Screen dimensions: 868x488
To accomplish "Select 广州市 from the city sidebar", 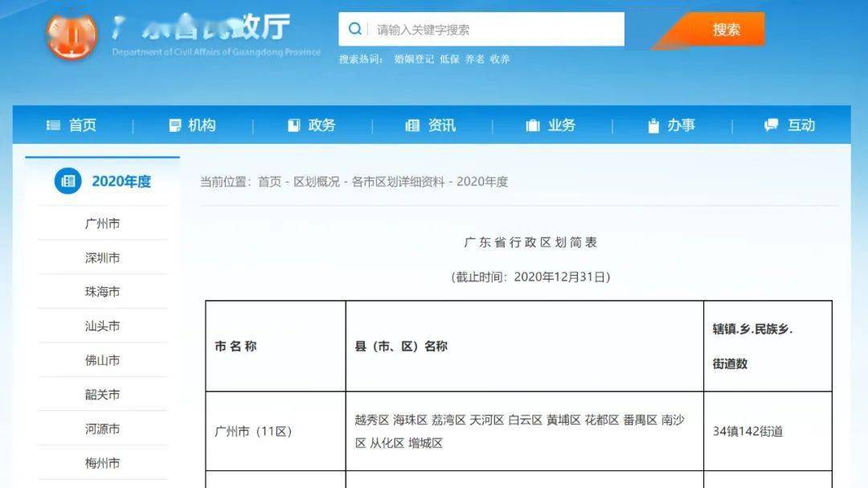I will pos(102,223).
